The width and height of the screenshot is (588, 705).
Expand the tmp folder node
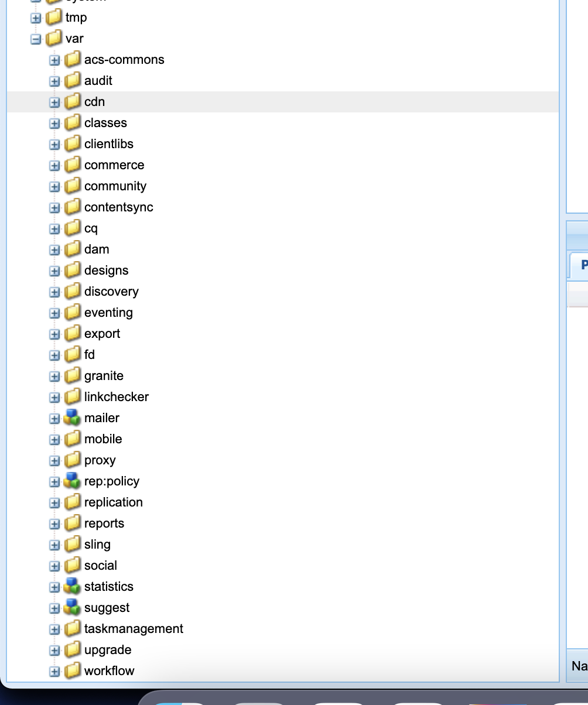coord(36,18)
